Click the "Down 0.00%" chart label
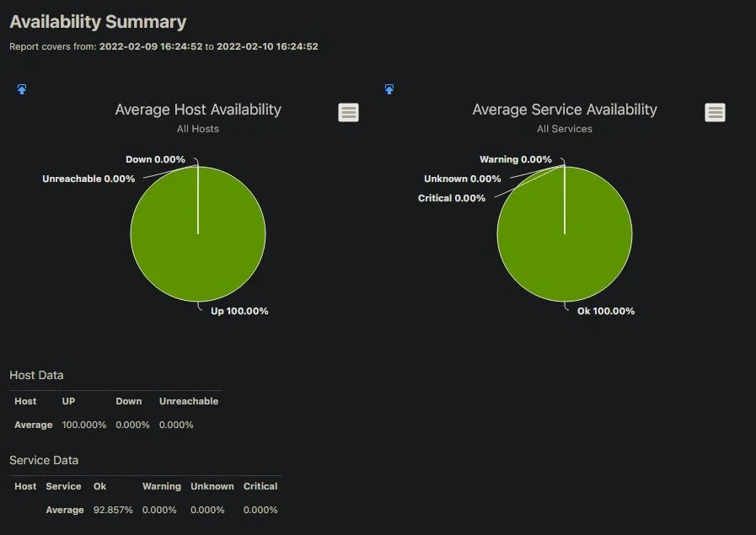The image size is (756, 535). tap(155, 159)
